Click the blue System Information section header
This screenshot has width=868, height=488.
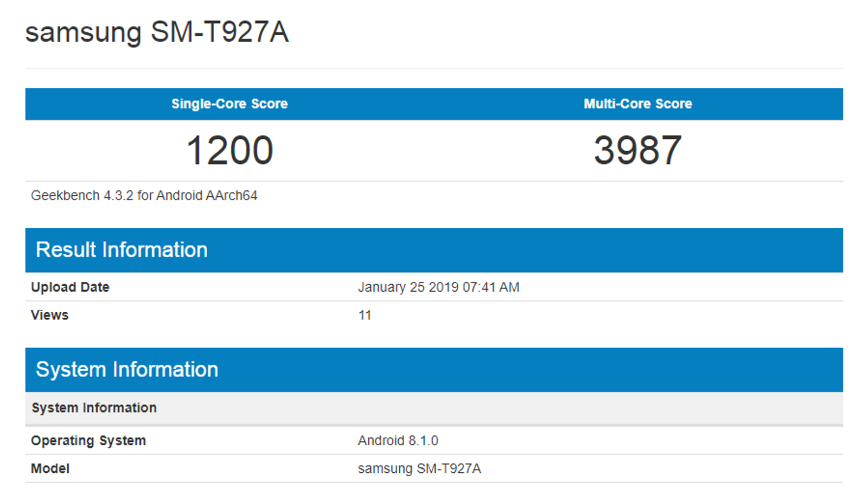click(x=127, y=370)
